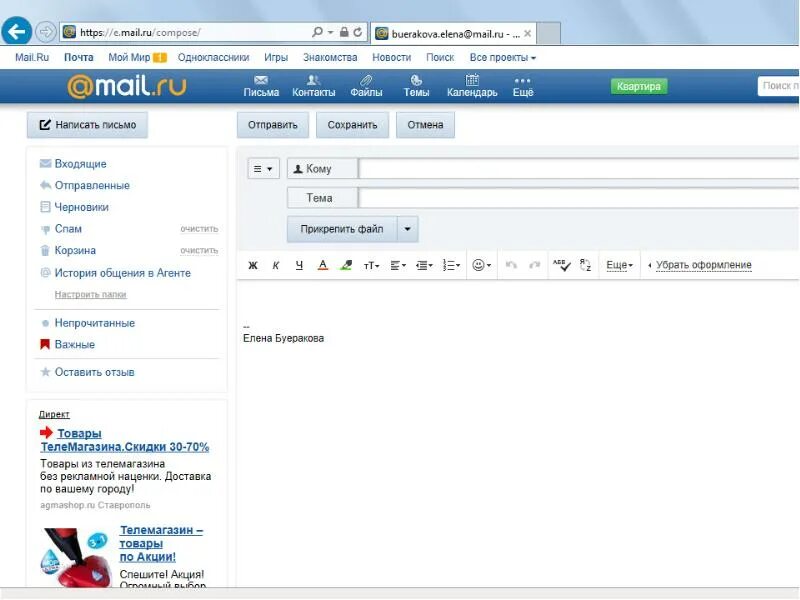Image resolution: width=800 pixels, height=600 pixels.
Task: Click Написать письмо button
Action: [87, 125]
